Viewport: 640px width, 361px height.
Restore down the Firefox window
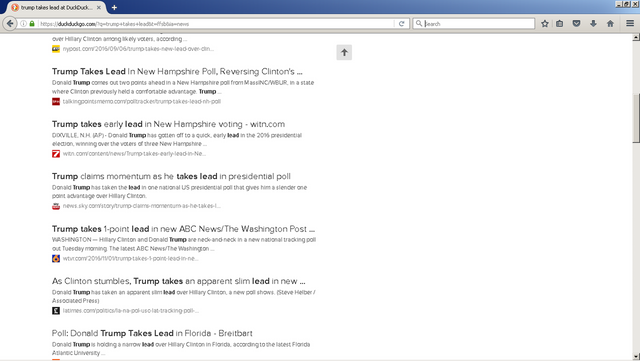click(x=627, y=4)
